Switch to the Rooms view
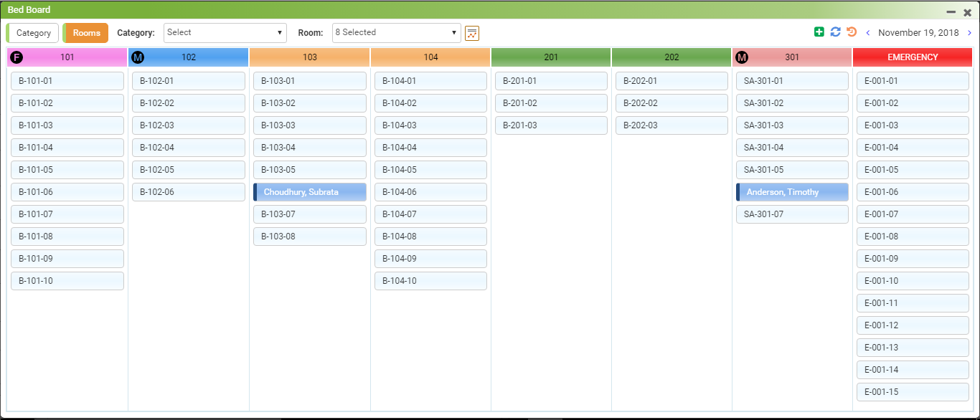The image size is (980, 420). pos(86,33)
